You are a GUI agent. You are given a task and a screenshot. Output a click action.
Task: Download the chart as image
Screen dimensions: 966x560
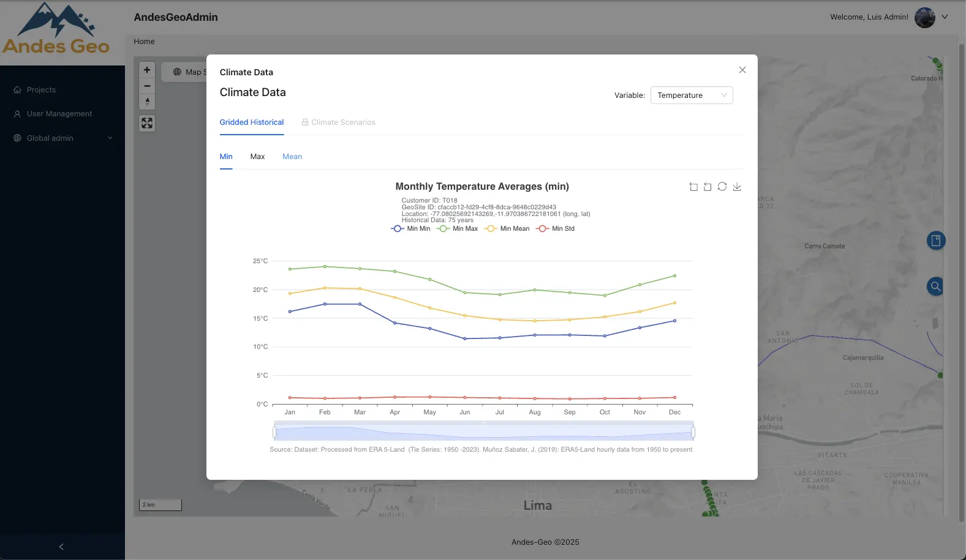tap(737, 187)
